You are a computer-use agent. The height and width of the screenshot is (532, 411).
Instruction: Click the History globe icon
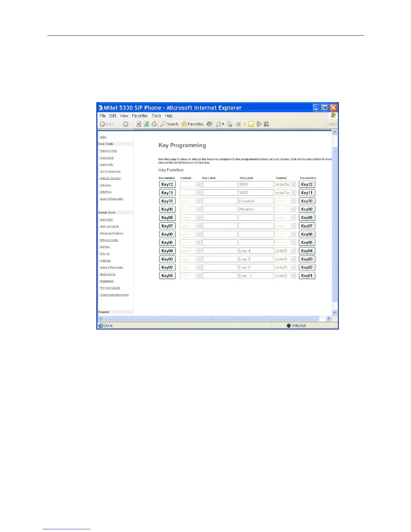point(209,124)
